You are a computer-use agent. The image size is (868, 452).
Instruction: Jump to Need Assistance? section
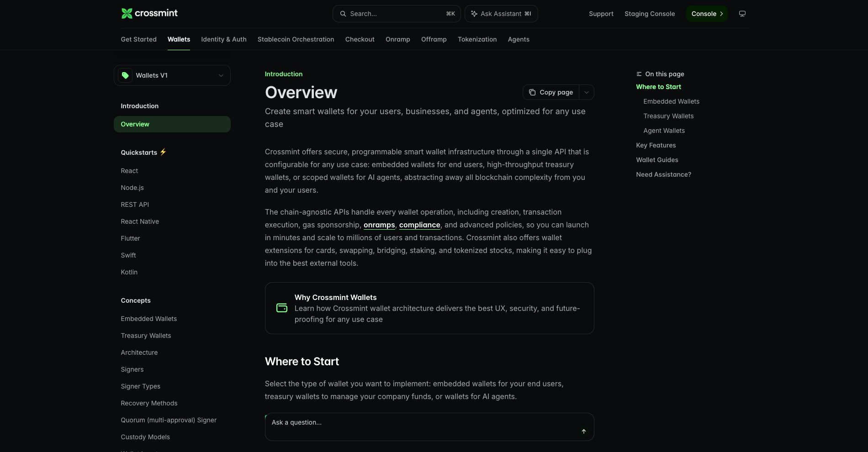[663, 174]
